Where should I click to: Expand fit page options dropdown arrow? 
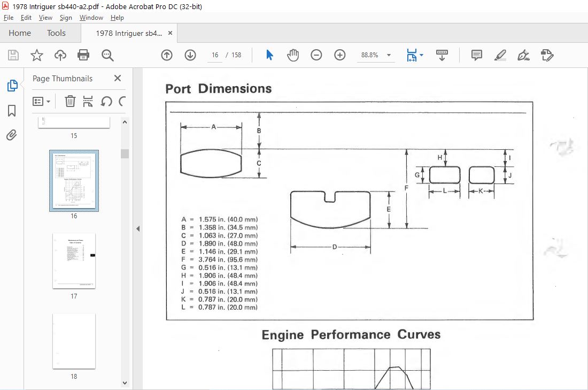coord(422,55)
